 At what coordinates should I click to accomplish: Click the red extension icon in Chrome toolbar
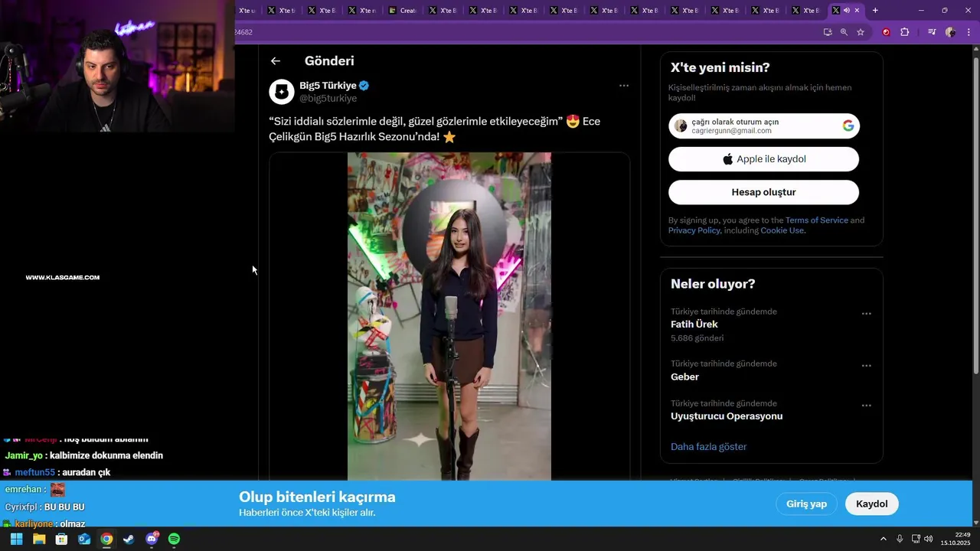click(887, 32)
